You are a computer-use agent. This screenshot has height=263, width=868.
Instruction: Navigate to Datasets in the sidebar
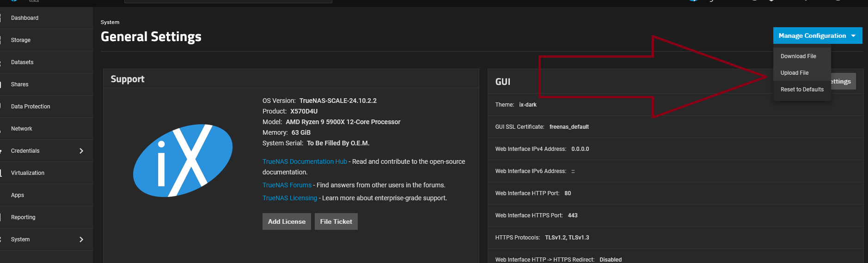46,62
